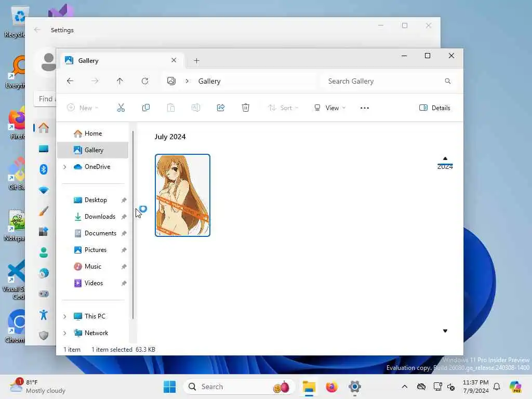Open the Music quick access folder
This screenshot has height=399, width=532.
pos(92,267)
